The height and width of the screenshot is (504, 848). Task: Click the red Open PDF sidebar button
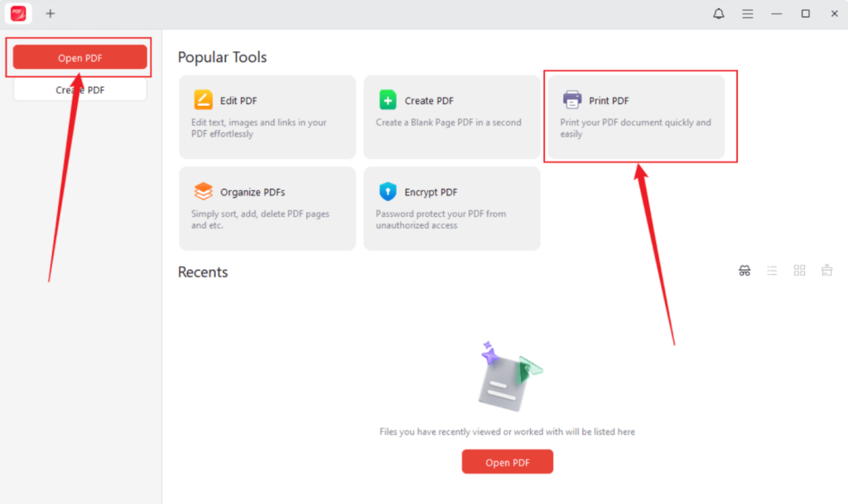[x=79, y=57]
